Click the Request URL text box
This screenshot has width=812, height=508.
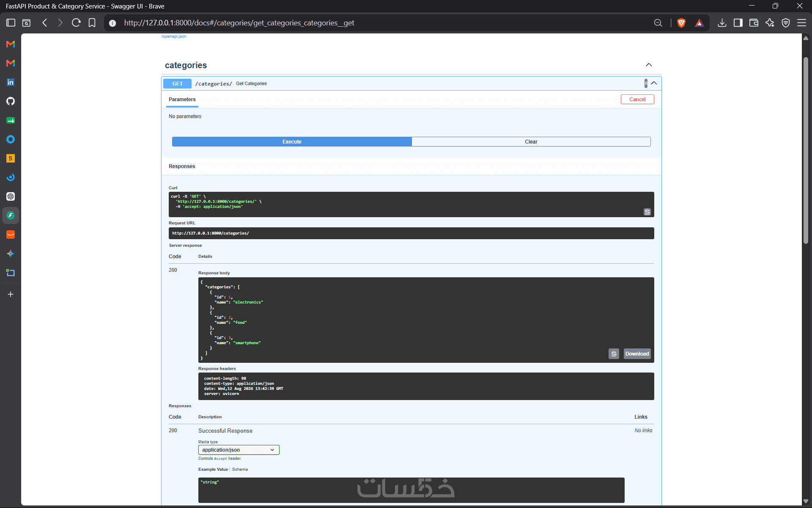411,233
